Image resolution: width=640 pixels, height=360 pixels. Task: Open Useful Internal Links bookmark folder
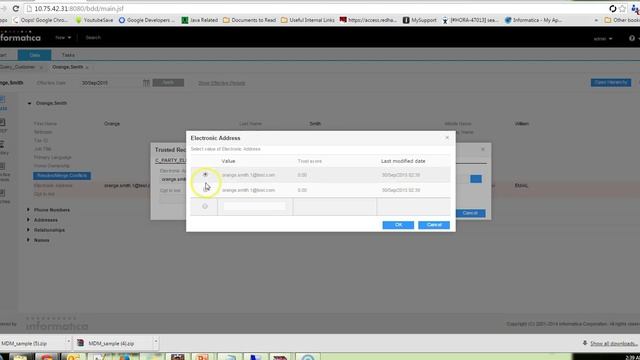click(308, 20)
